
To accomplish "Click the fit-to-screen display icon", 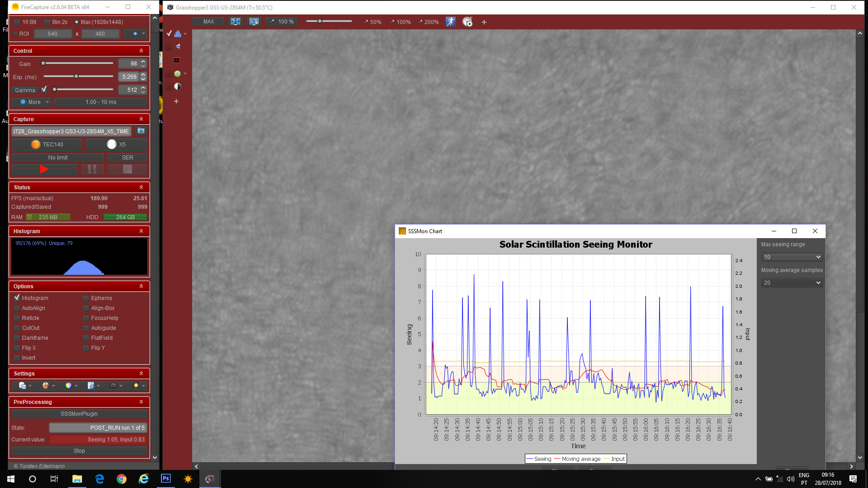I will coord(235,22).
